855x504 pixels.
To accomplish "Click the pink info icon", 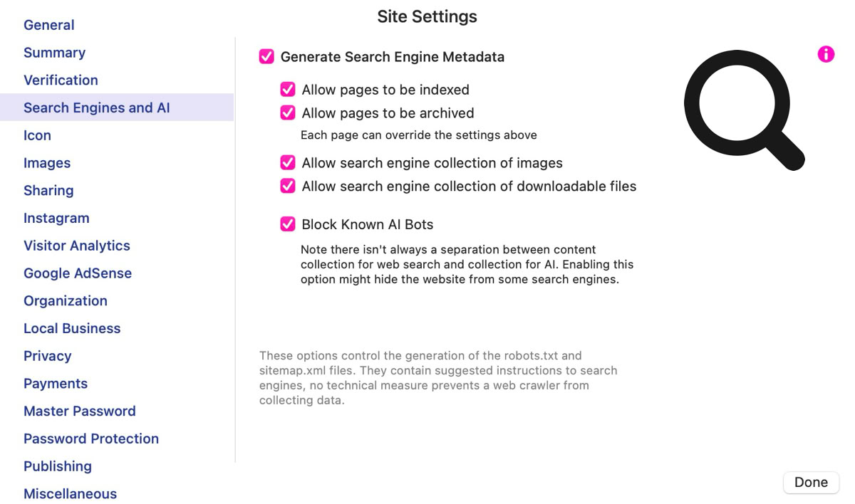I will coord(826,54).
